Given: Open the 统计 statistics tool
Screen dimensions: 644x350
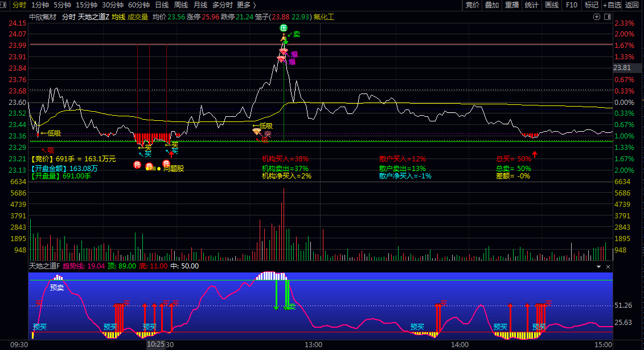Looking at the screenshot, I should pos(531,5).
